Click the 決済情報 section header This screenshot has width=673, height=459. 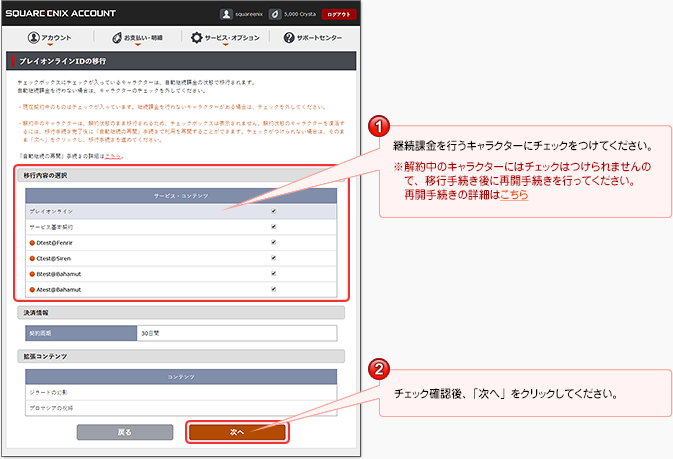181,313
